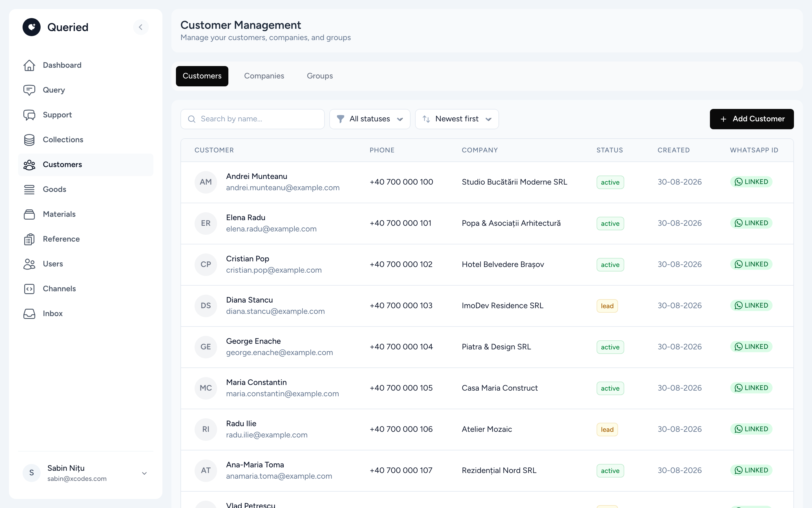Click the PHONE column header
812x508 pixels.
382,150
